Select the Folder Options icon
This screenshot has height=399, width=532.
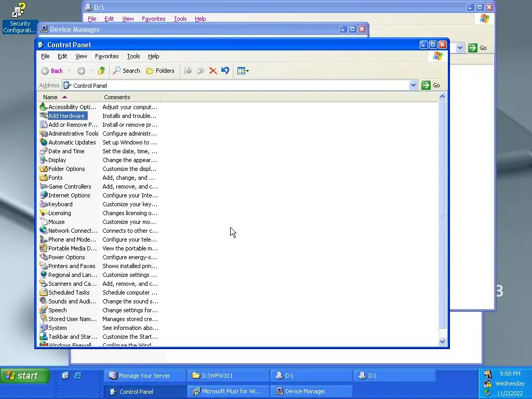(x=44, y=169)
